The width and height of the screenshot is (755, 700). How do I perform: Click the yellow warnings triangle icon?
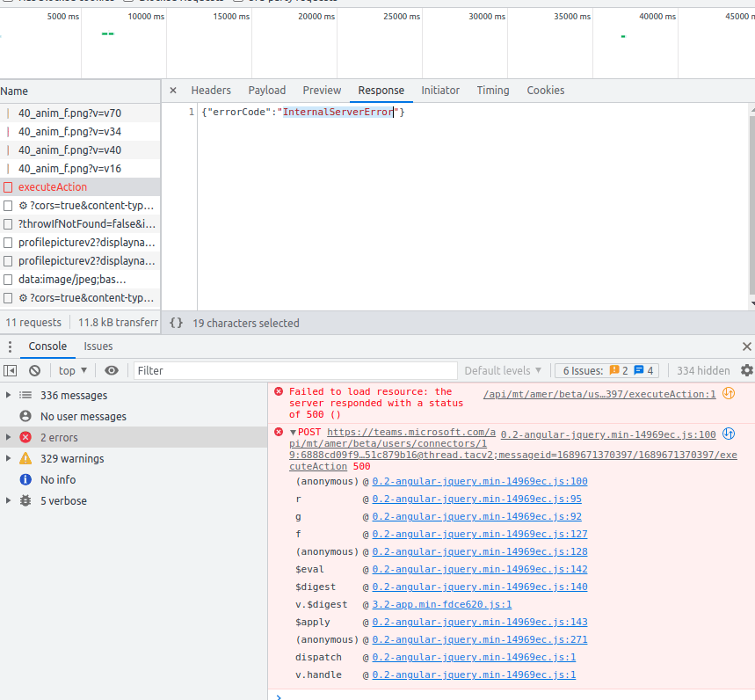click(25, 458)
